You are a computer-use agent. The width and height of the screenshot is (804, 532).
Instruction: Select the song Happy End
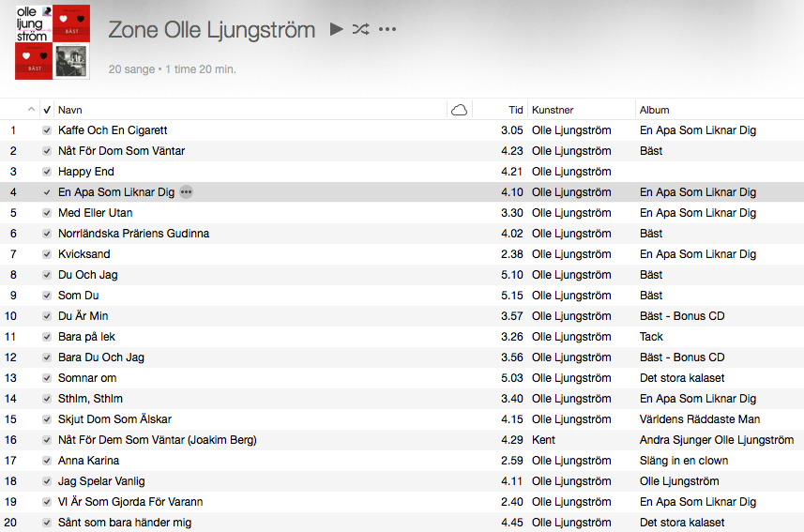(85, 172)
